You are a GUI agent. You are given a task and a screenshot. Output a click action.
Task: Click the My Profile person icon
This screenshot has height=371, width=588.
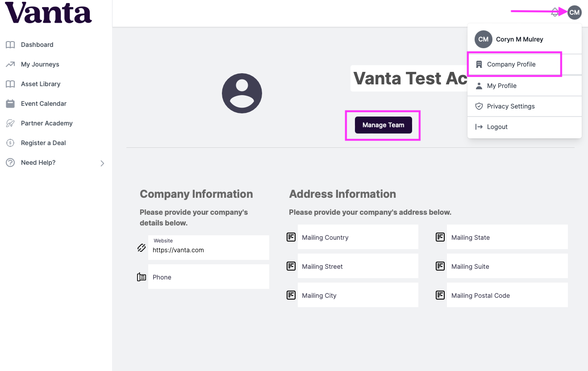pos(479,86)
